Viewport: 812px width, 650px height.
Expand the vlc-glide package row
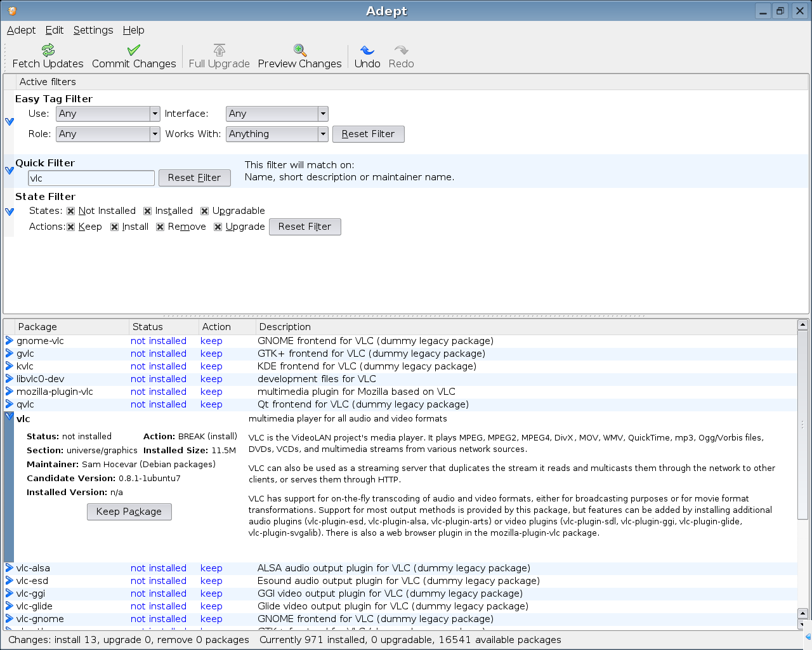pyautogui.click(x=10, y=606)
